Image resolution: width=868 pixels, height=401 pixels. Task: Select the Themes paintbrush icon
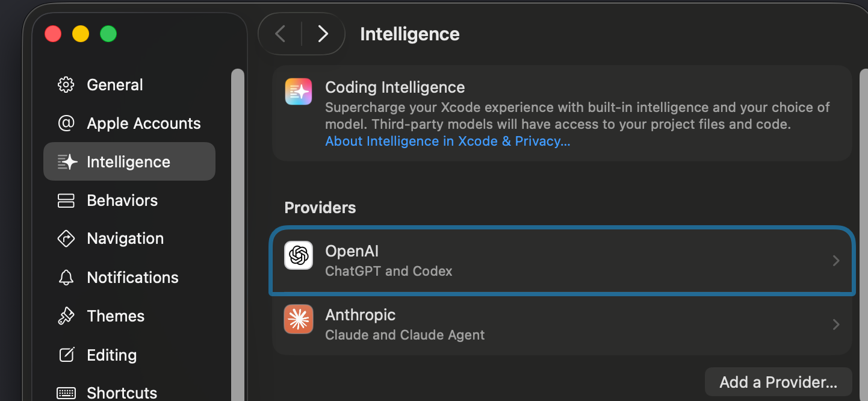(66, 316)
